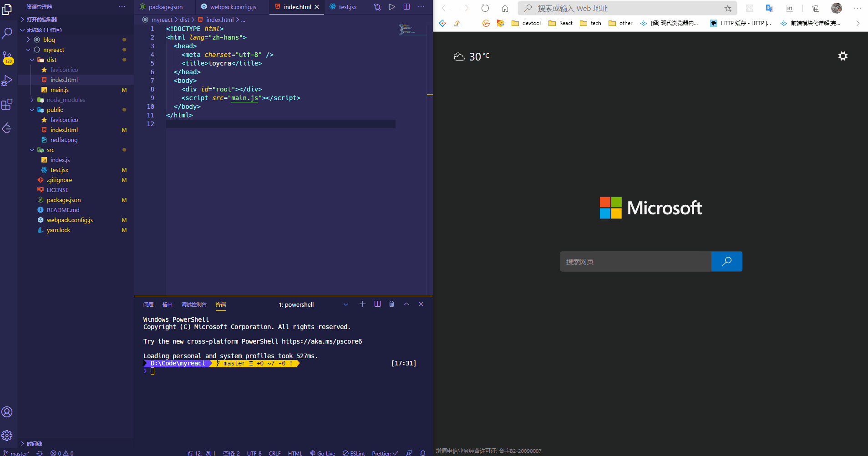Viewport: 868px width, 456px height.
Task: Open browser collections icon
Action: pos(816,8)
